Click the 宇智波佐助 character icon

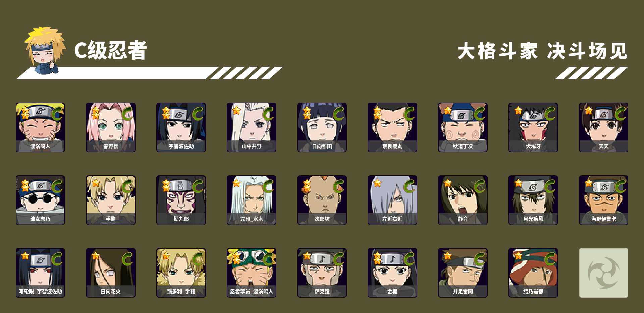(x=181, y=128)
